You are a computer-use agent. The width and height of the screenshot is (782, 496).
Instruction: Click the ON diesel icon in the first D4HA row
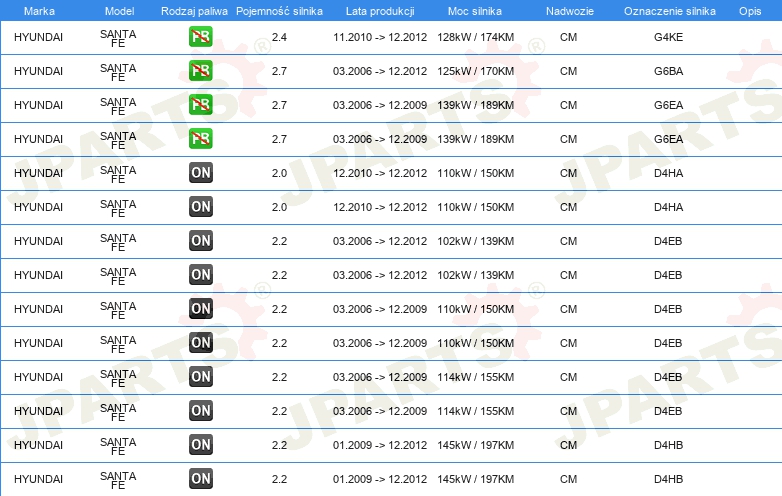pos(200,173)
